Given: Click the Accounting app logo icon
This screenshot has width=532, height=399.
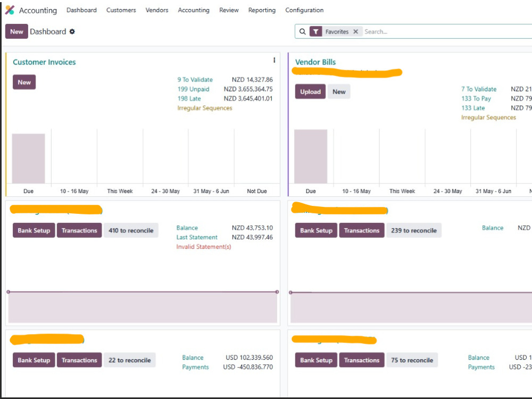Looking at the screenshot, I should tap(10, 10).
